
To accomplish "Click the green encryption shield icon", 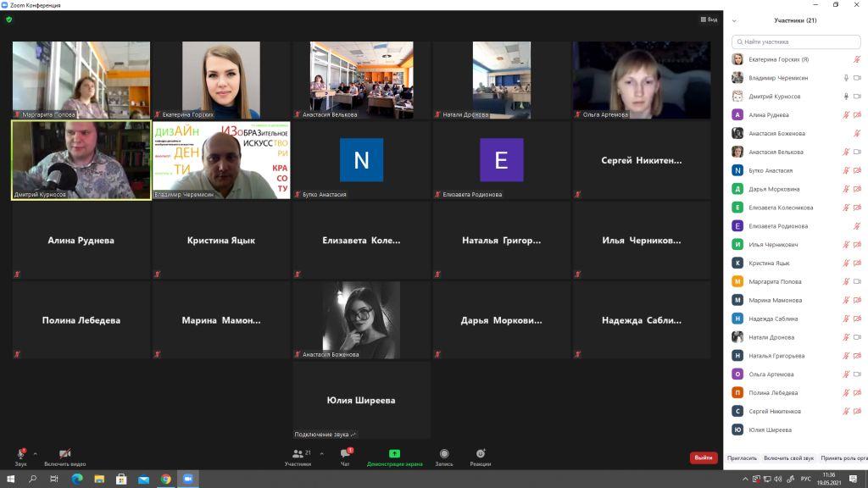I will coord(8,19).
